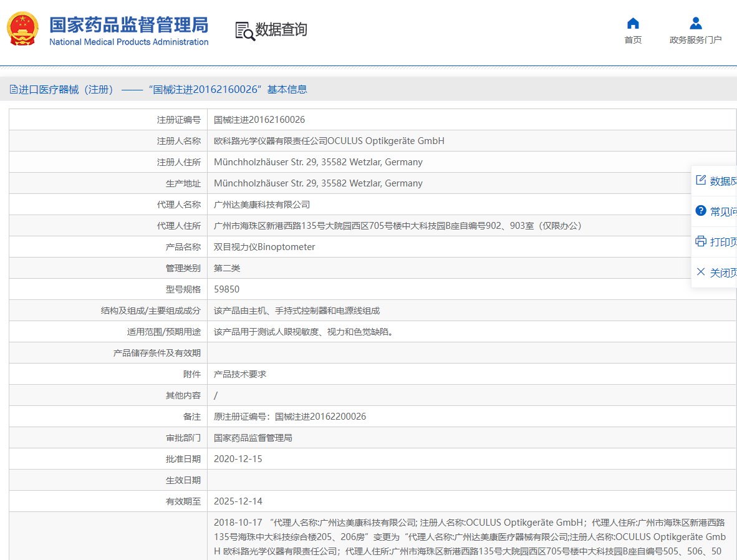
Task: Select registration number 国械注进20162160026 value
Action: pos(259,120)
